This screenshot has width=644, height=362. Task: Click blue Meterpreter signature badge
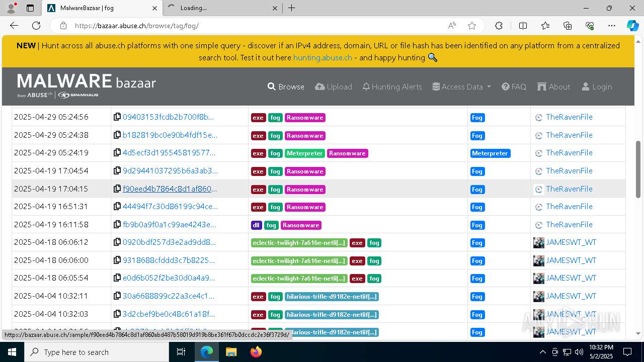490,153
